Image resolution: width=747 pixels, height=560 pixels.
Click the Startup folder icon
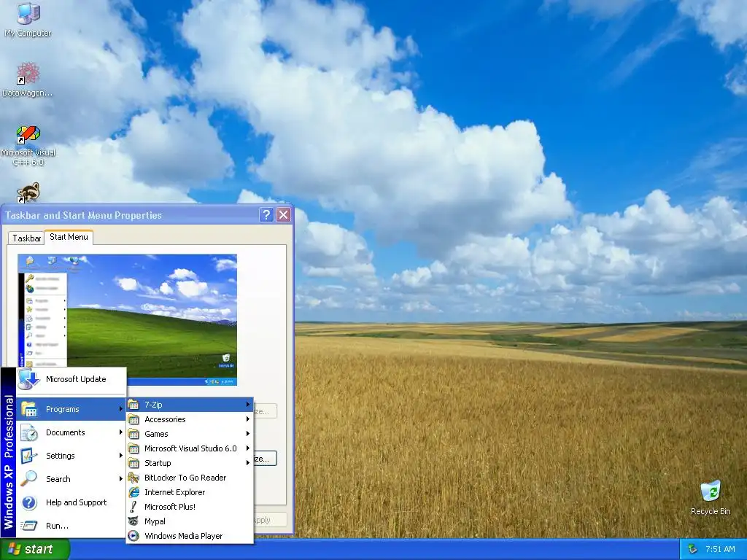coord(134,463)
